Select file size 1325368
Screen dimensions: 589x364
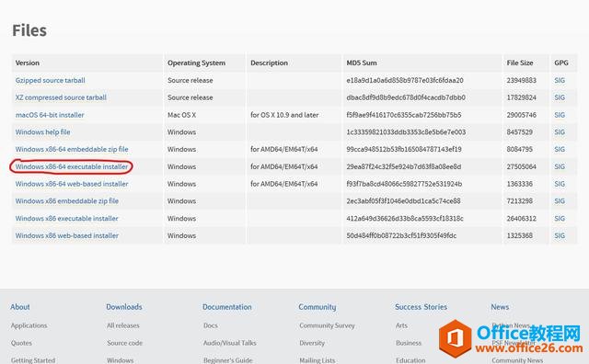519,235
